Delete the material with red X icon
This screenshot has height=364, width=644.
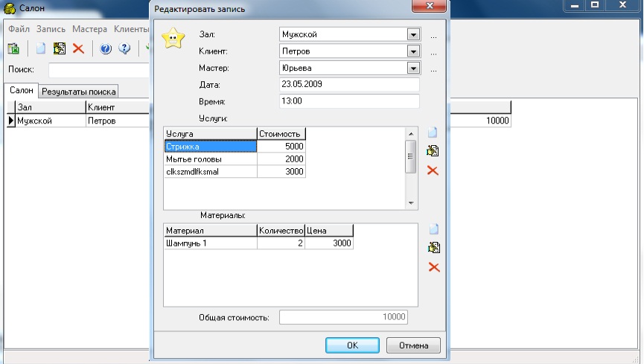[x=434, y=267]
